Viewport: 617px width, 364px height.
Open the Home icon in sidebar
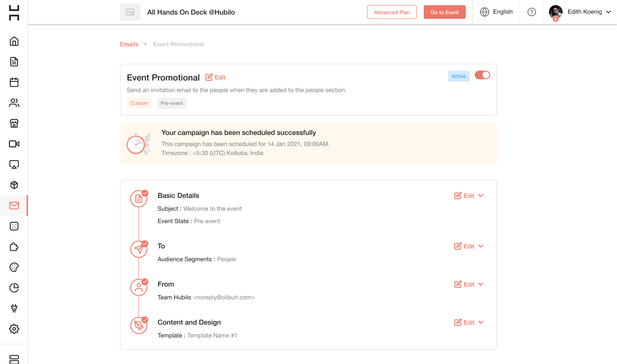pyautogui.click(x=14, y=41)
